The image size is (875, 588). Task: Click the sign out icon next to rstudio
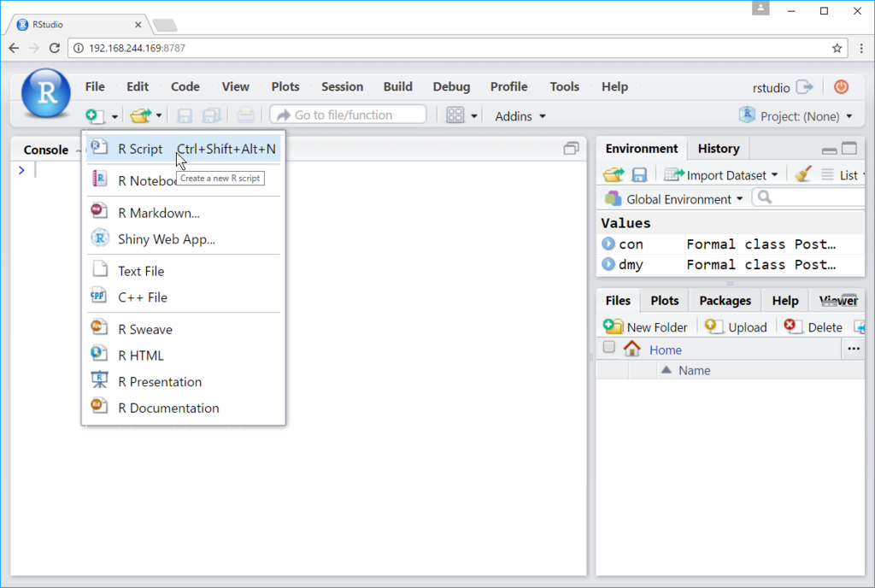[805, 87]
